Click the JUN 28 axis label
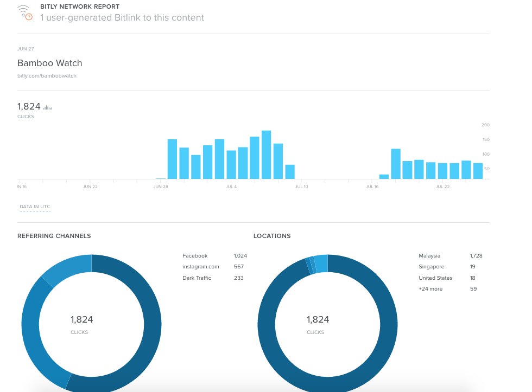 pos(161,187)
